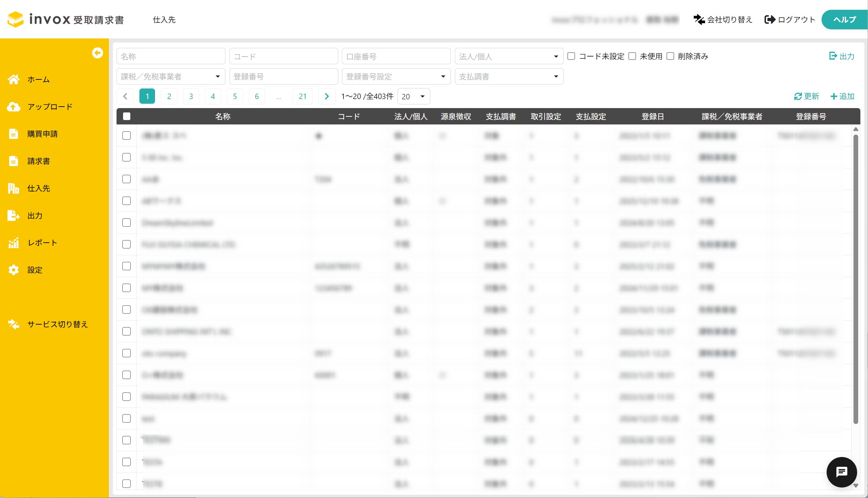Check the 削除済み filter checkbox
The image size is (868, 498).
click(x=671, y=56)
